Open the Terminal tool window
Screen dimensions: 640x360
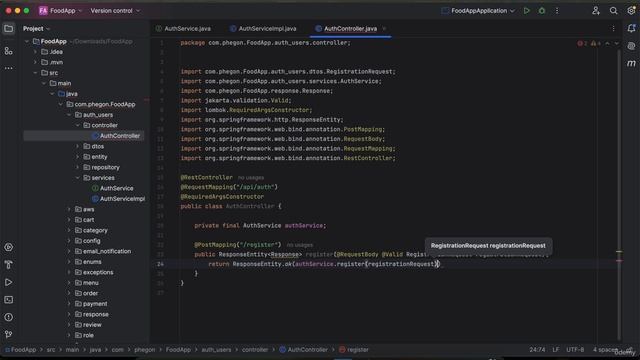click(x=9, y=300)
